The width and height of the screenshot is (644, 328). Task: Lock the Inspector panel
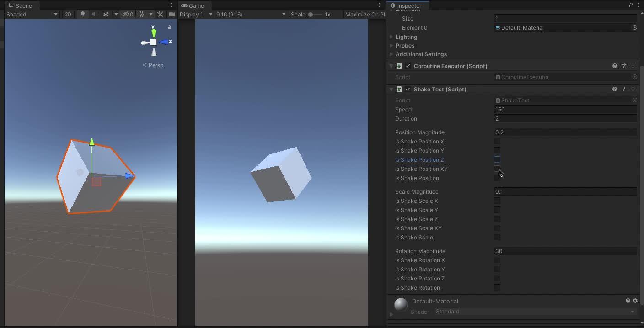(631, 5)
